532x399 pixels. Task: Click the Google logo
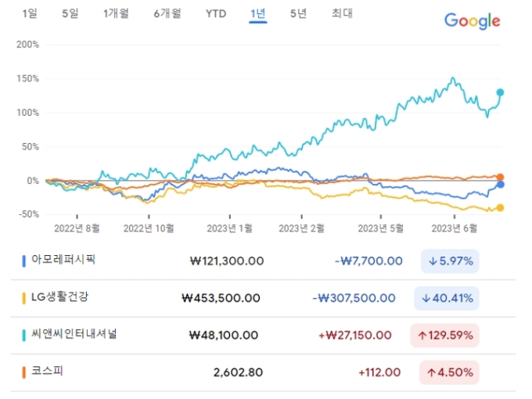point(472,21)
